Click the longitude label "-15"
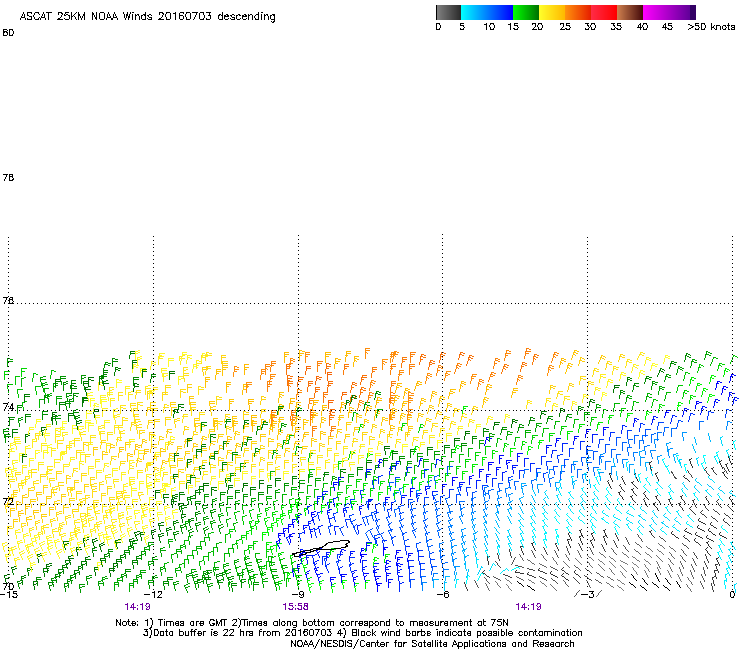740x650 pixels. pos(8,594)
